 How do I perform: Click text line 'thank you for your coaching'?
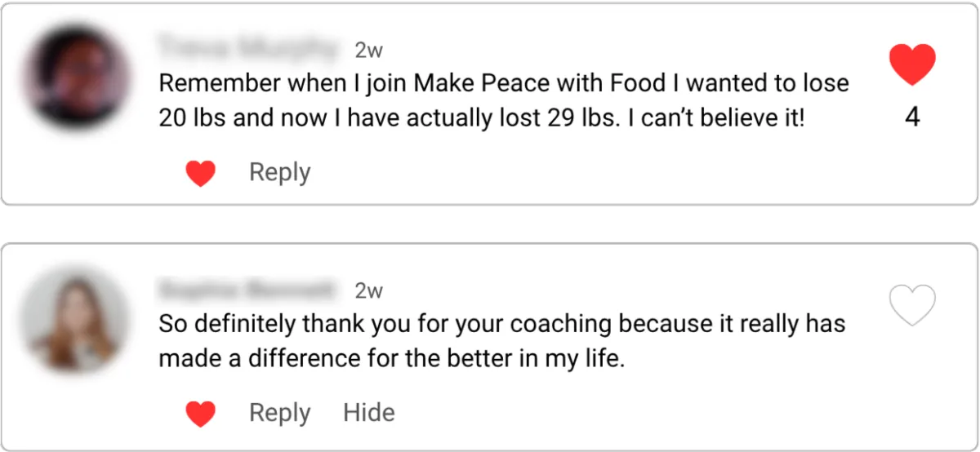(501, 324)
